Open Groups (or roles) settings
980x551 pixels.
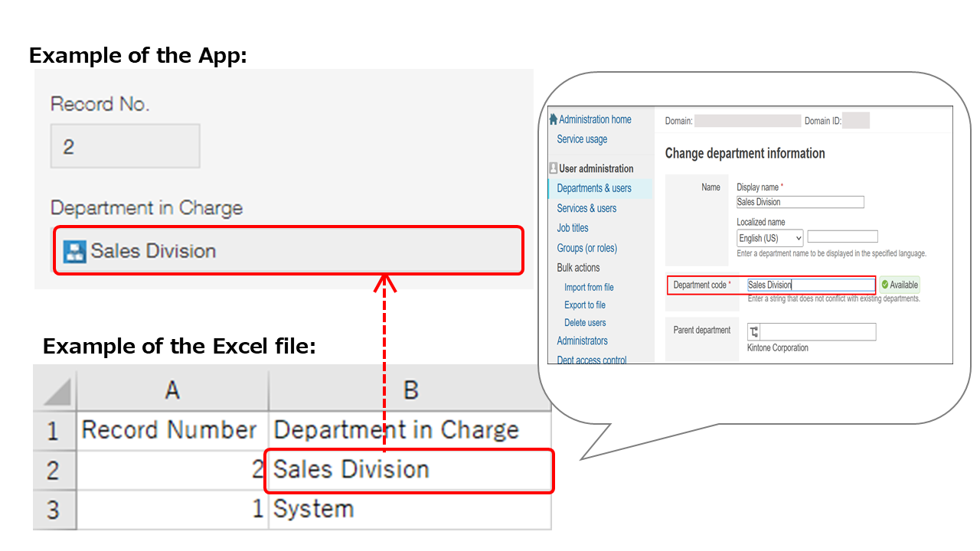pyautogui.click(x=589, y=247)
